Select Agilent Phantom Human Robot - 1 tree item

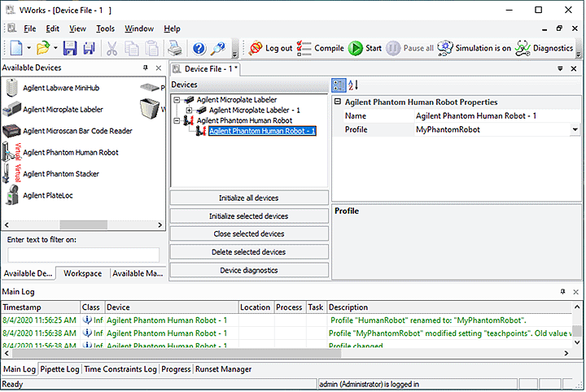coord(262,131)
